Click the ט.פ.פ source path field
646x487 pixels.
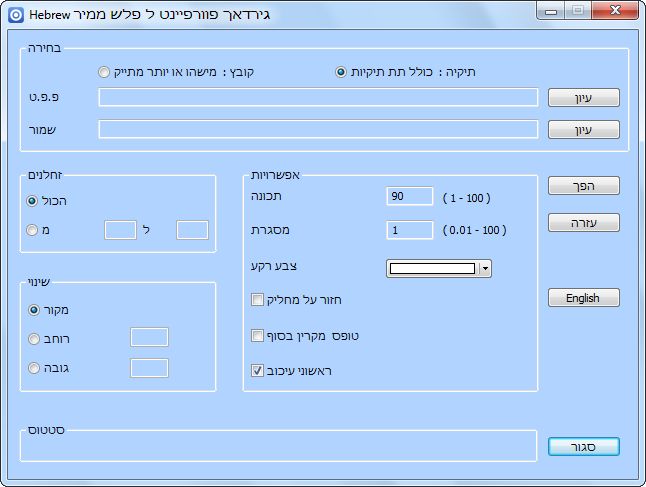pos(318,98)
